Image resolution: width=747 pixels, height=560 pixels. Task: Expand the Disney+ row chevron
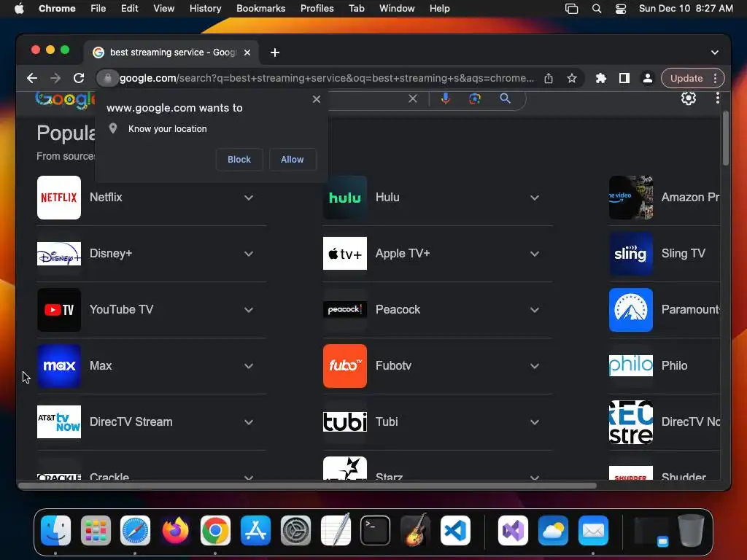pyautogui.click(x=249, y=254)
